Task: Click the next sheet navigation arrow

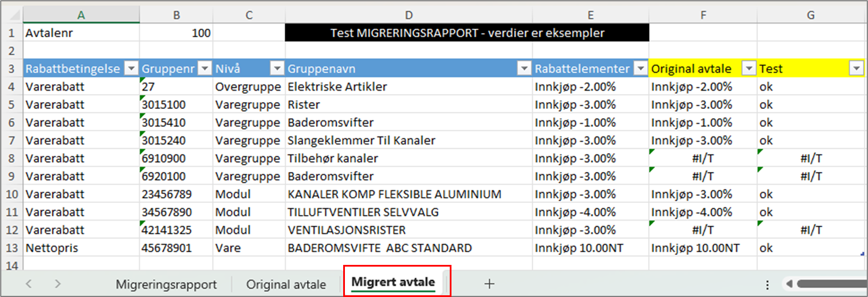Action: coord(57,284)
